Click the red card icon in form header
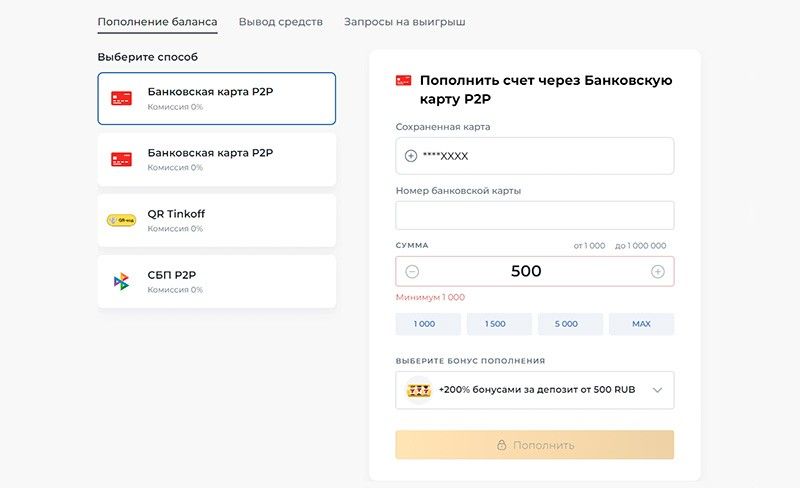 pyautogui.click(x=404, y=81)
